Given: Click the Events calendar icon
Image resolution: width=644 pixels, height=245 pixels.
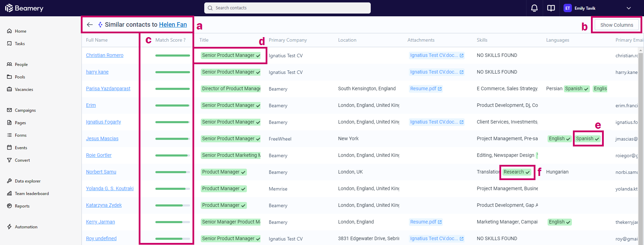Looking at the screenshot, I should point(9,147).
